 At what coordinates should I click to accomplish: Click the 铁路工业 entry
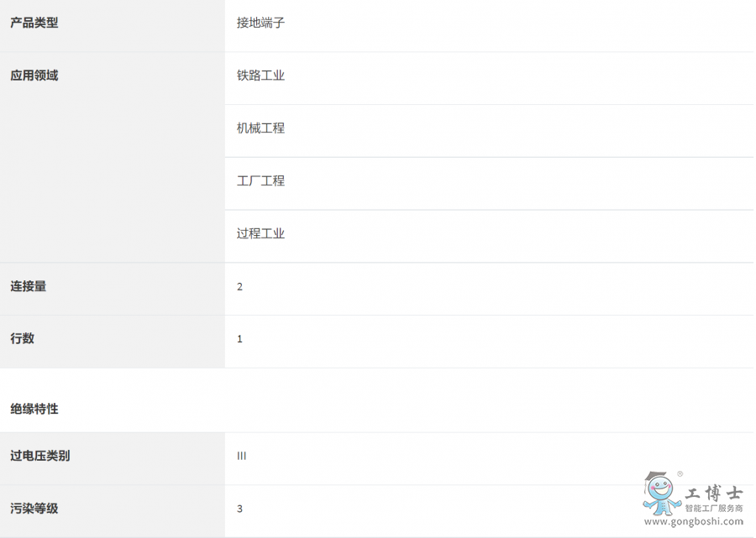[x=260, y=76]
